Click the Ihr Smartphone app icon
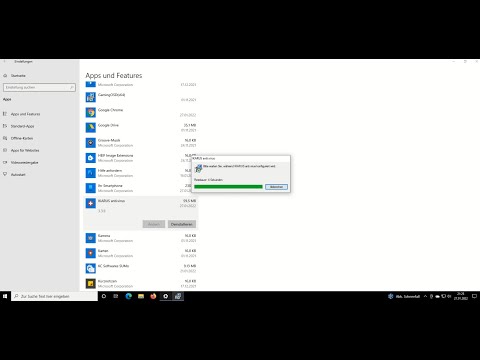Image resolution: width=480 pixels, height=360 pixels. (x=91, y=188)
